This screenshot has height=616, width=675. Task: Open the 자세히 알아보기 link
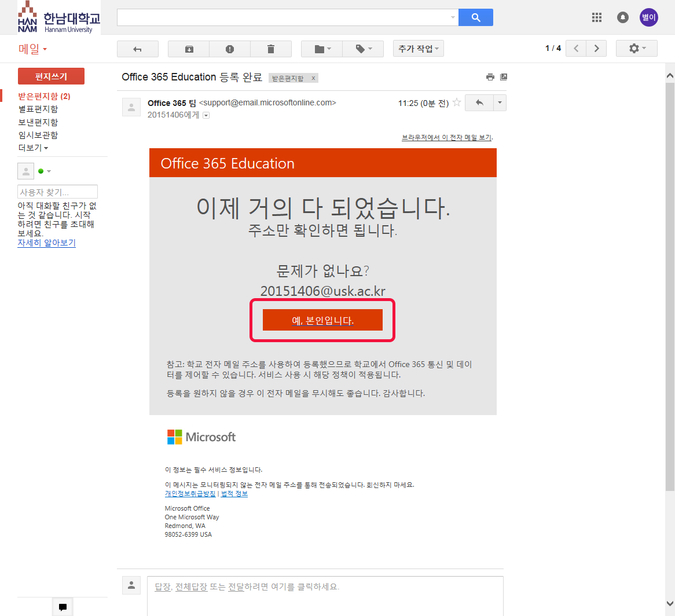[x=46, y=243]
